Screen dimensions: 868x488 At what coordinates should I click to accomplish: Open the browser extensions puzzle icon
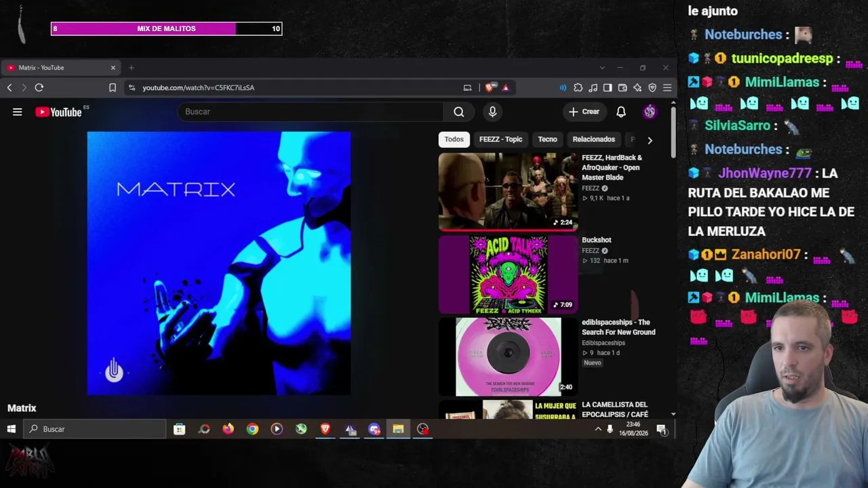(578, 87)
